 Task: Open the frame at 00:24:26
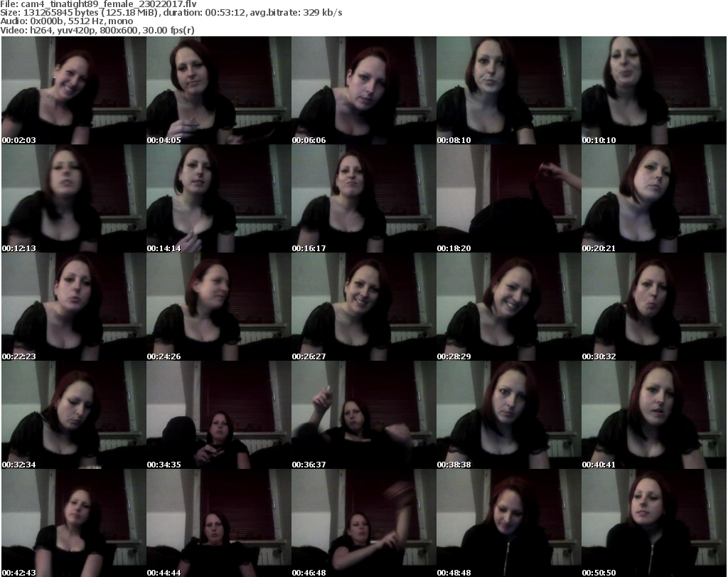coord(219,307)
